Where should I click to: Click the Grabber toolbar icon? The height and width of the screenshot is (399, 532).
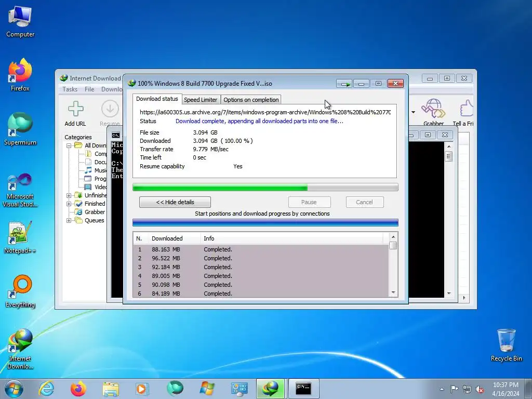click(433, 113)
